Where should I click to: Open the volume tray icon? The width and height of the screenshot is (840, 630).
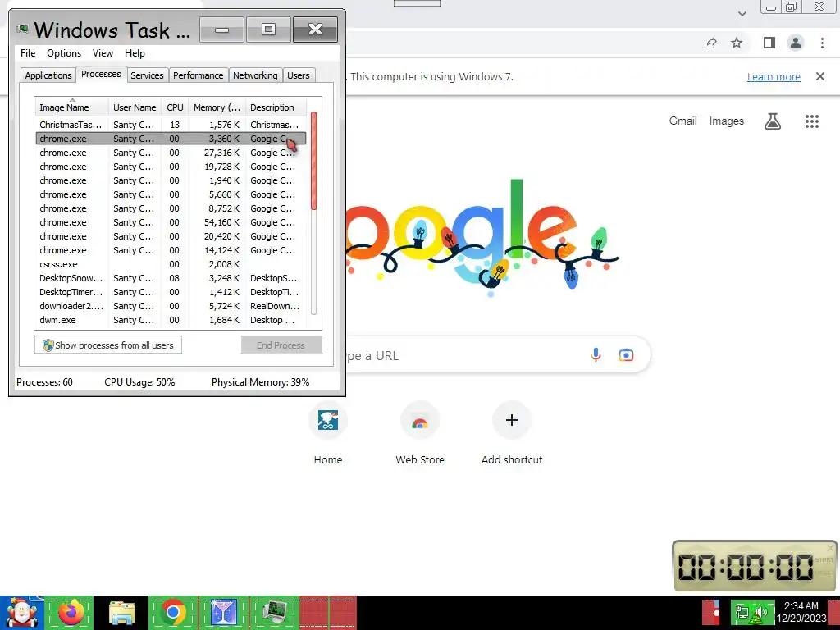click(x=760, y=612)
